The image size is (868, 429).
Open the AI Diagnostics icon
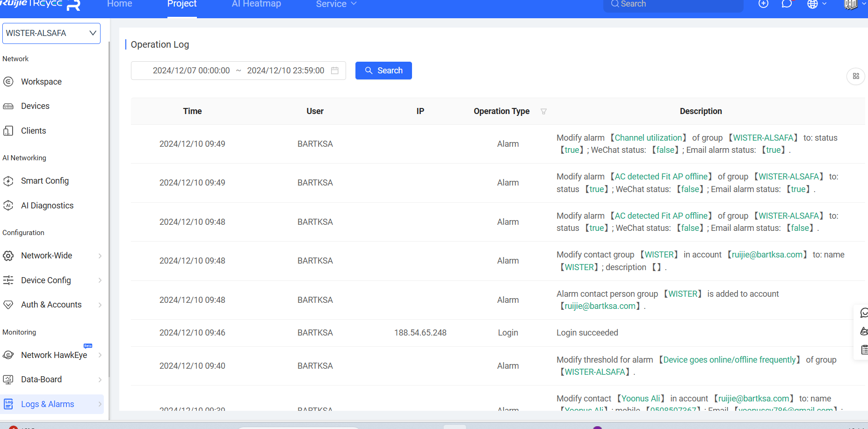[x=8, y=206]
